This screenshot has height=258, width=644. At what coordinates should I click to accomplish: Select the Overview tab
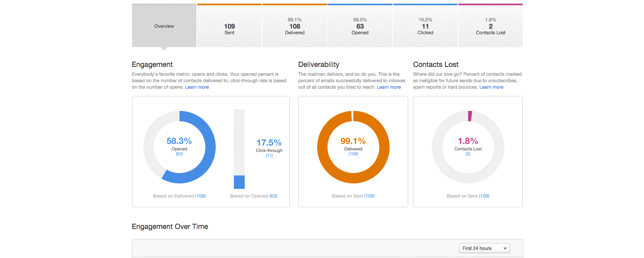pyautogui.click(x=164, y=26)
